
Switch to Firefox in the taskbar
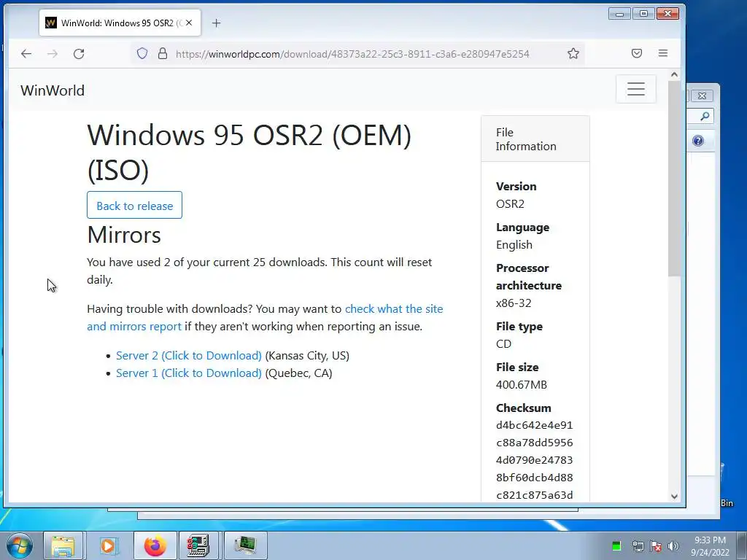click(x=155, y=545)
